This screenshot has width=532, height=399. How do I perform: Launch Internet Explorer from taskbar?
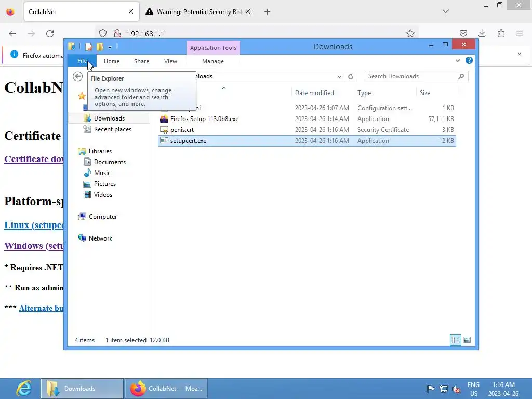[x=24, y=389]
